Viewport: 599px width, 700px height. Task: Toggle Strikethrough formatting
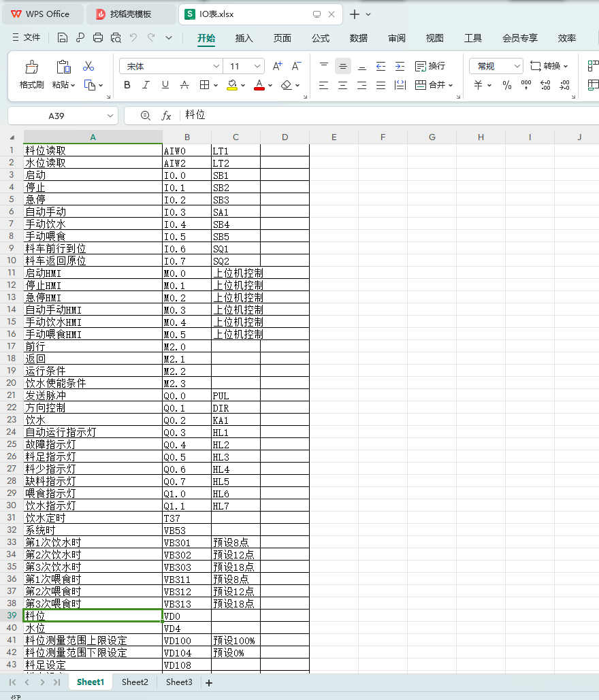coord(184,85)
